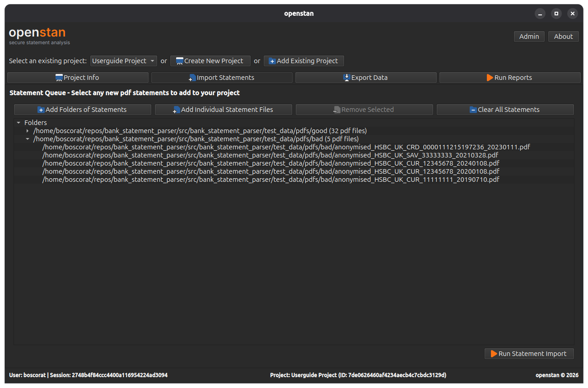Click Add Folders of Statements

(83, 110)
